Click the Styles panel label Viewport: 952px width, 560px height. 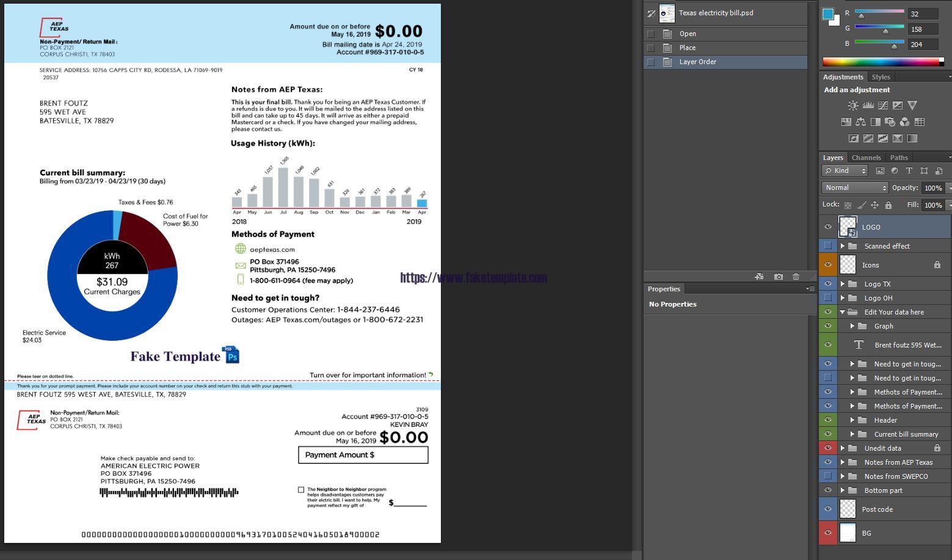[x=881, y=76]
